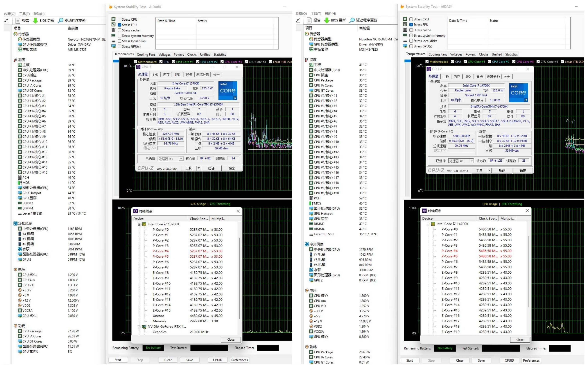
Task: Click Intel Core i7 13700K chip icon in clock tree
Action: click(144, 224)
